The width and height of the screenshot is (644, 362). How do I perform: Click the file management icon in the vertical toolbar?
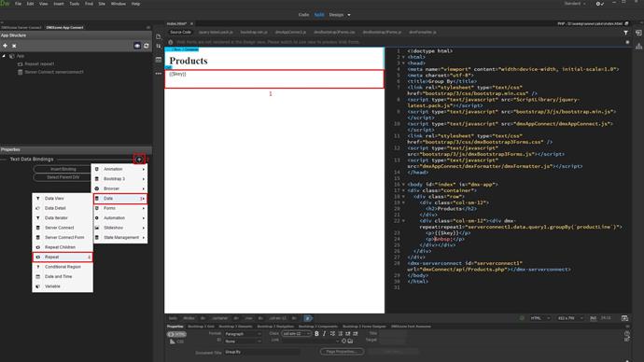(x=159, y=36)
